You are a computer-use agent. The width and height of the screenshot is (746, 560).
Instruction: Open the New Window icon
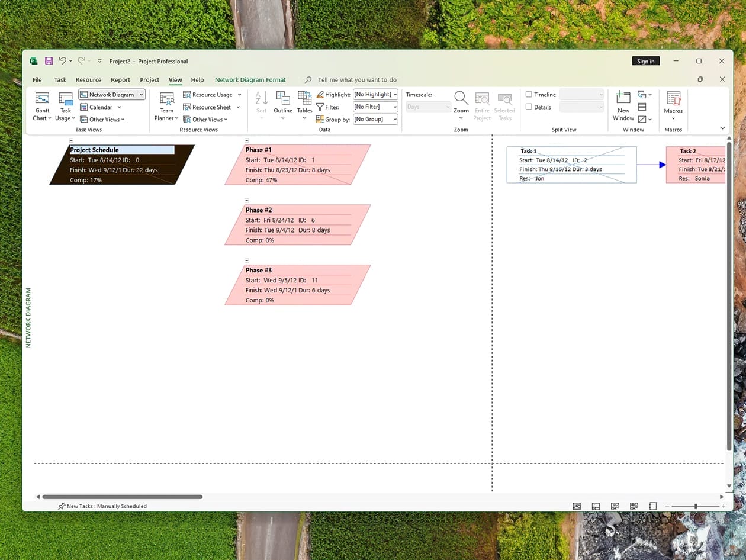click(x=623, y=98)
